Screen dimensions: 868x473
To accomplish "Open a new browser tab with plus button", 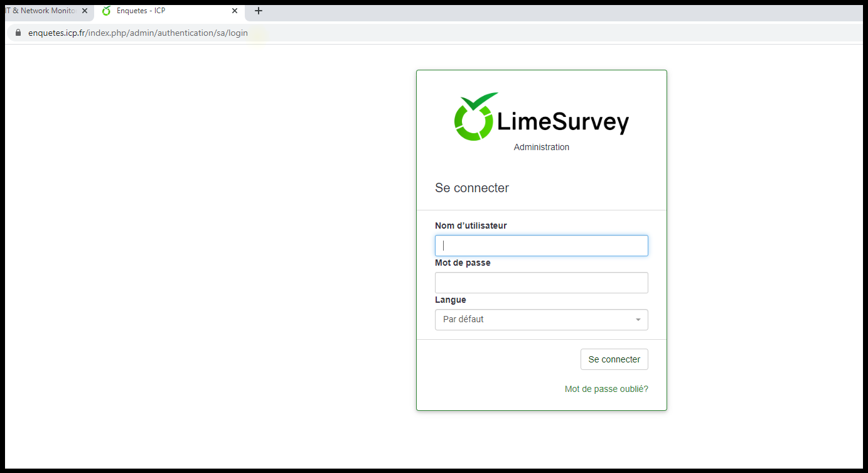I will [x=258, y=11].
